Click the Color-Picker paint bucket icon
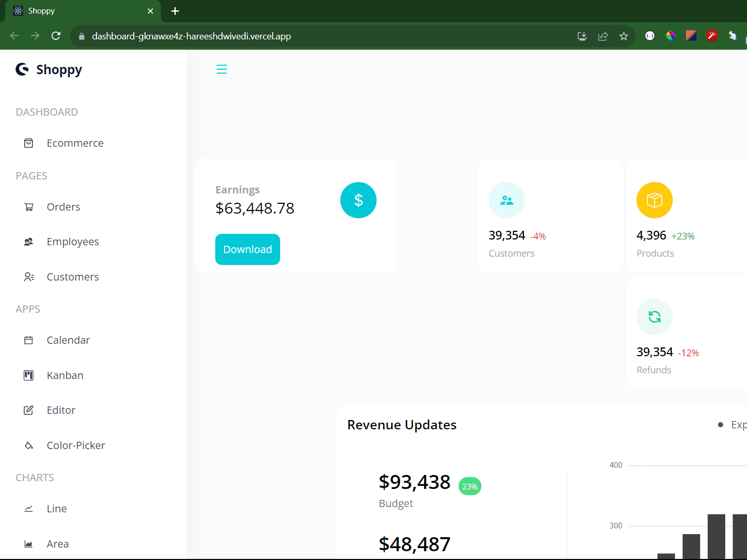The width and height of the screenshot is (747, 560). 29,445
